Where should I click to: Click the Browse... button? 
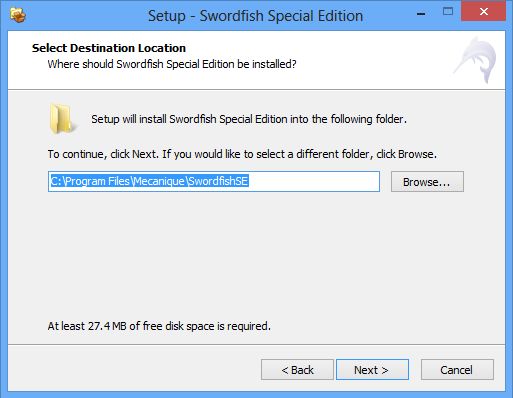tap(427, 182)
